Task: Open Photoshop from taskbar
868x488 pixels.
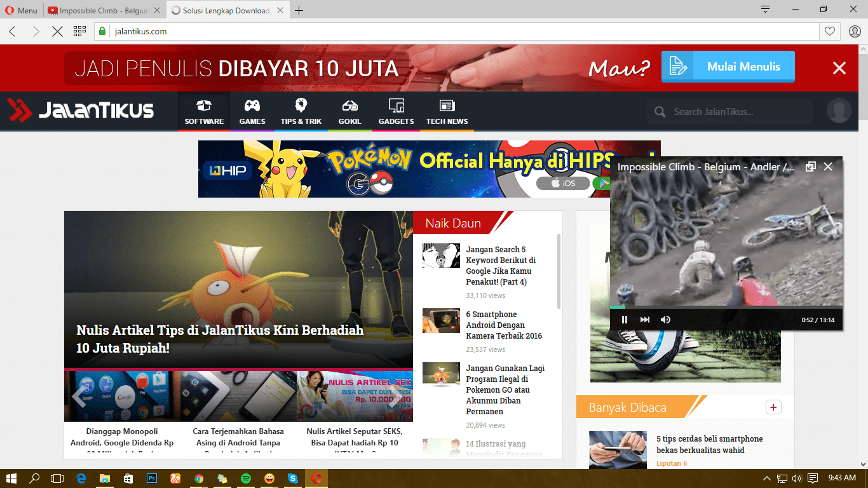Action: [152, 478]
